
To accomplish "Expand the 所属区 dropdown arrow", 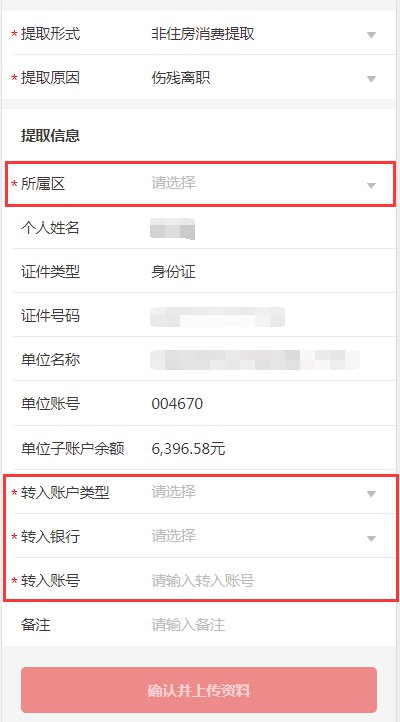I will click(371, 186).
